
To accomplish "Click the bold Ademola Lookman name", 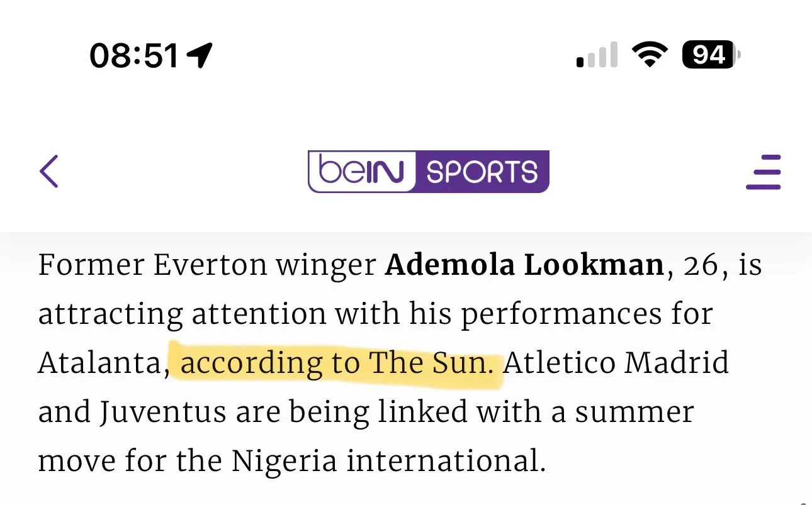I will tap(524, 265).
